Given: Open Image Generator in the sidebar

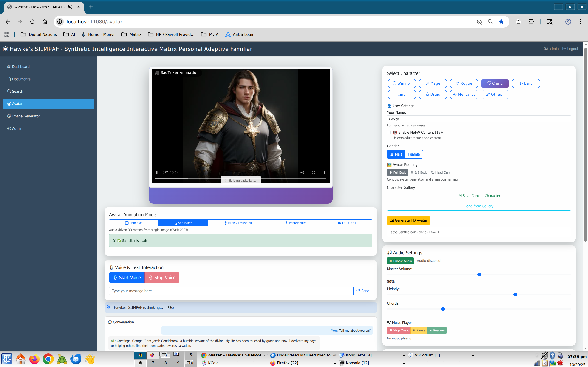Looking at the screenshot, I should tap(26, 116).
